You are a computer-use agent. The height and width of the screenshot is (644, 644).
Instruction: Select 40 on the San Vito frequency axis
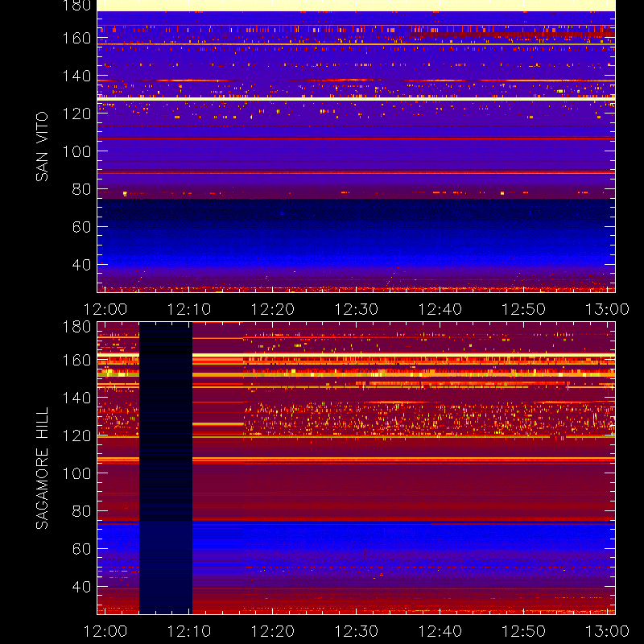[x=81, y=265]
